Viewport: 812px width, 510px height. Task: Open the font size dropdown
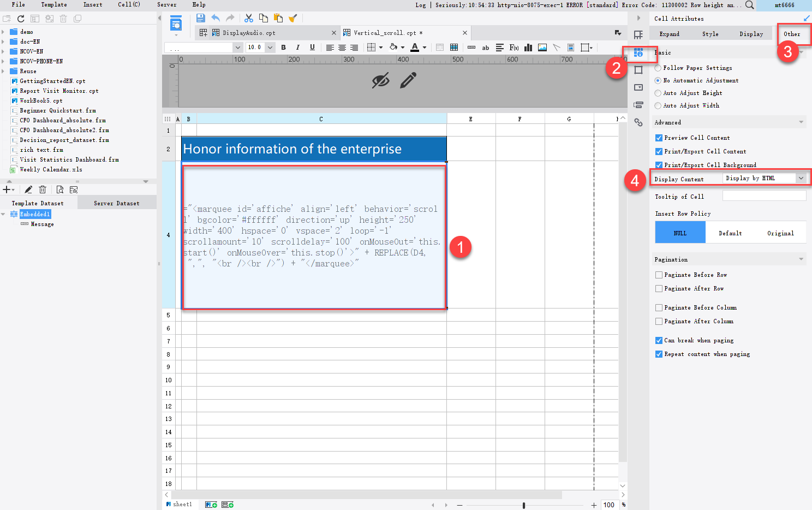(x=270, y=48)
